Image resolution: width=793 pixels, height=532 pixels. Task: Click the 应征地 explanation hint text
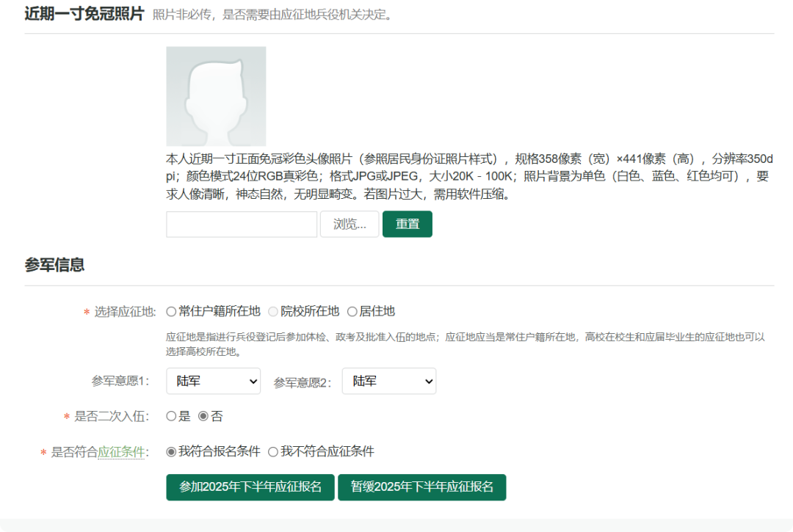click(466, 344)
